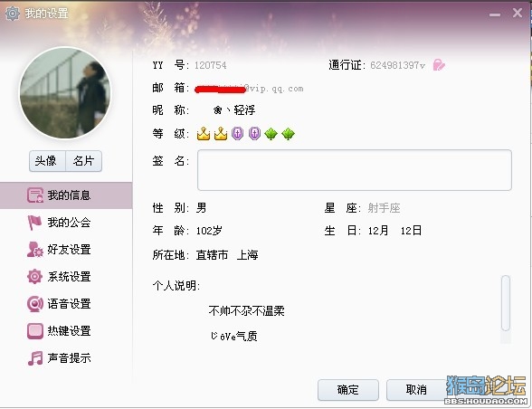
Task: Click the 系统设置 gear icon
Action: pos(34,276)
